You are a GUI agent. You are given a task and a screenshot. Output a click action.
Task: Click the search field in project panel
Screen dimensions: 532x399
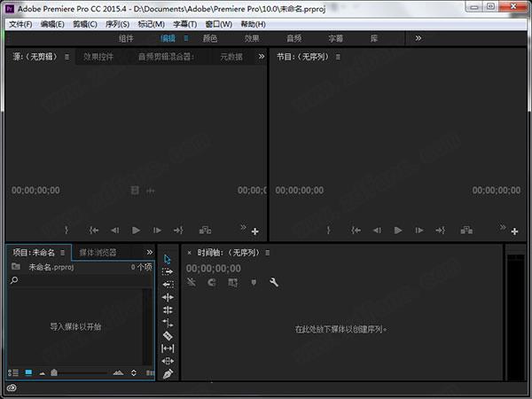[x=80, y=280]
